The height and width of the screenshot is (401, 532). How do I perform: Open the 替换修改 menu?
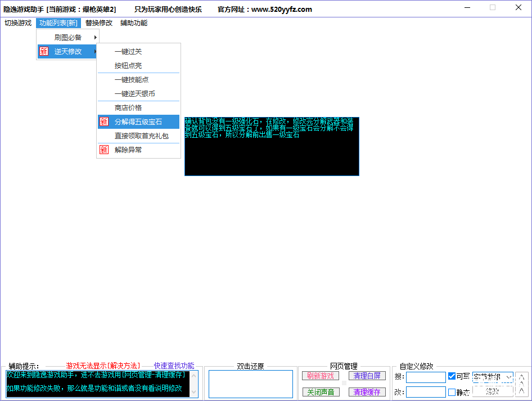[99, 23]
